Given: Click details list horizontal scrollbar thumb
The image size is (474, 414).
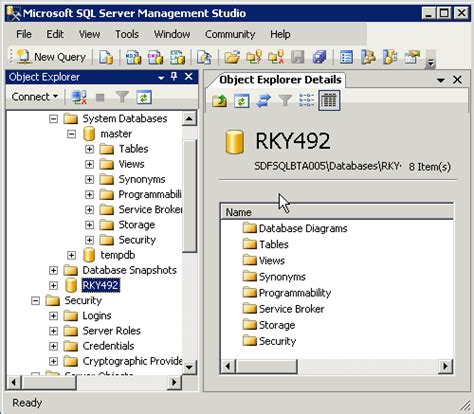Looking at the screenshot, I should coord(266,367).
